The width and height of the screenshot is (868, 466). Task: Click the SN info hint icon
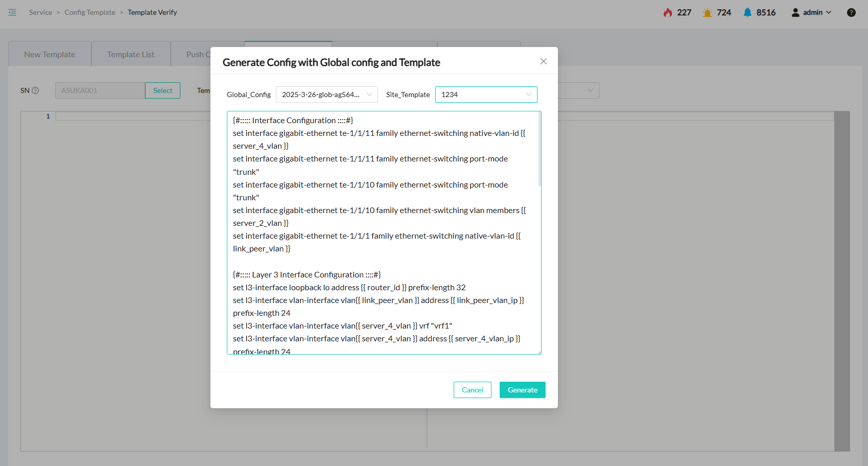(35, 90)
